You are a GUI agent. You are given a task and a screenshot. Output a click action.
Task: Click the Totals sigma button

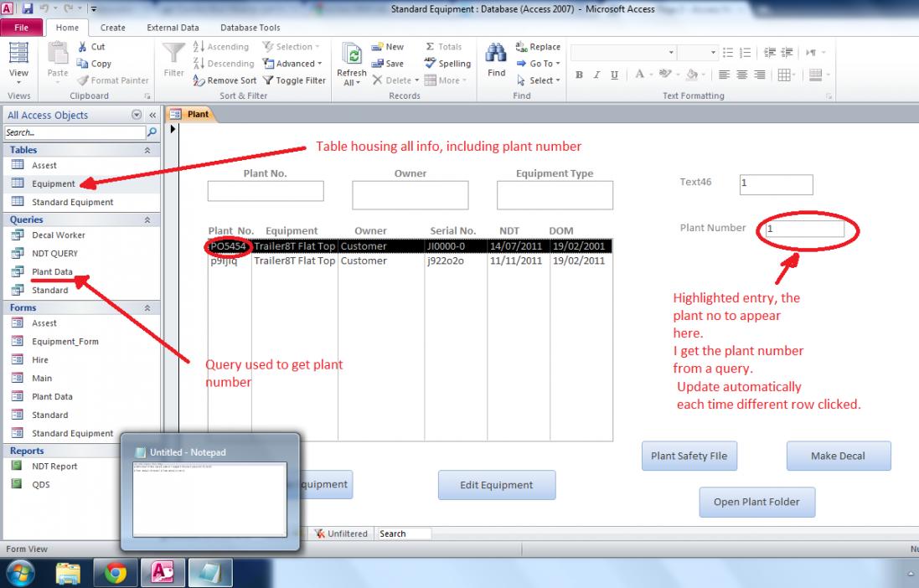(x=443, y=46)
